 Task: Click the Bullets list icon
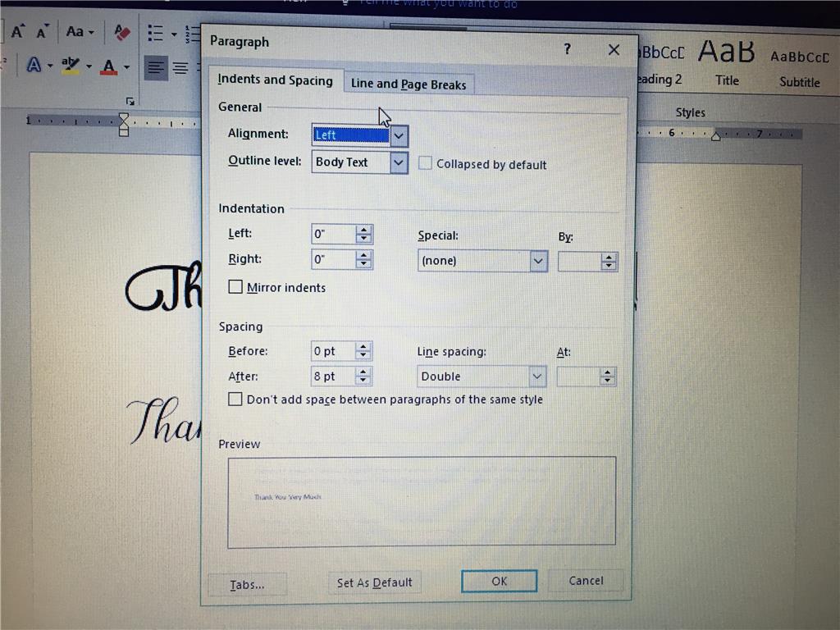[x=155, y=33]
